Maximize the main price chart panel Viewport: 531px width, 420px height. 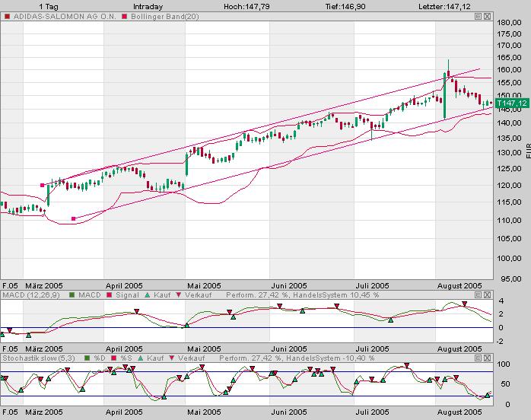[477, 16]
